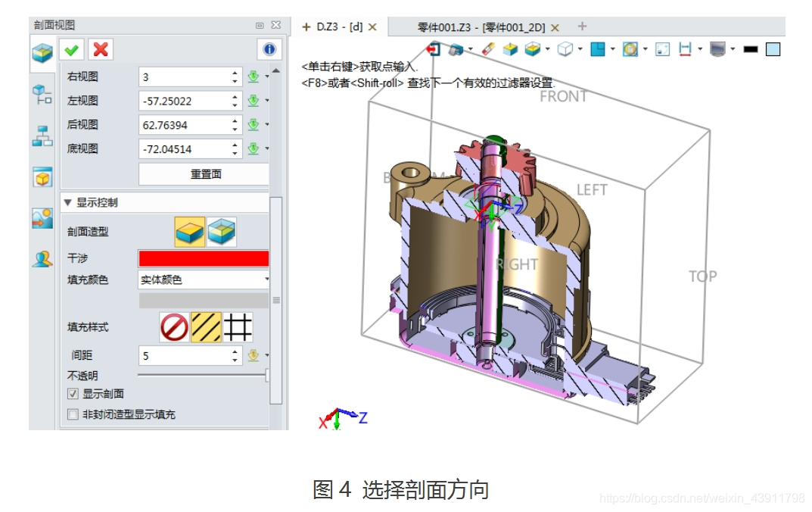Viewport: 812px width, 512px height.
Task: Open the section view cube toolbar dropdown arrow
Action: 547,49
